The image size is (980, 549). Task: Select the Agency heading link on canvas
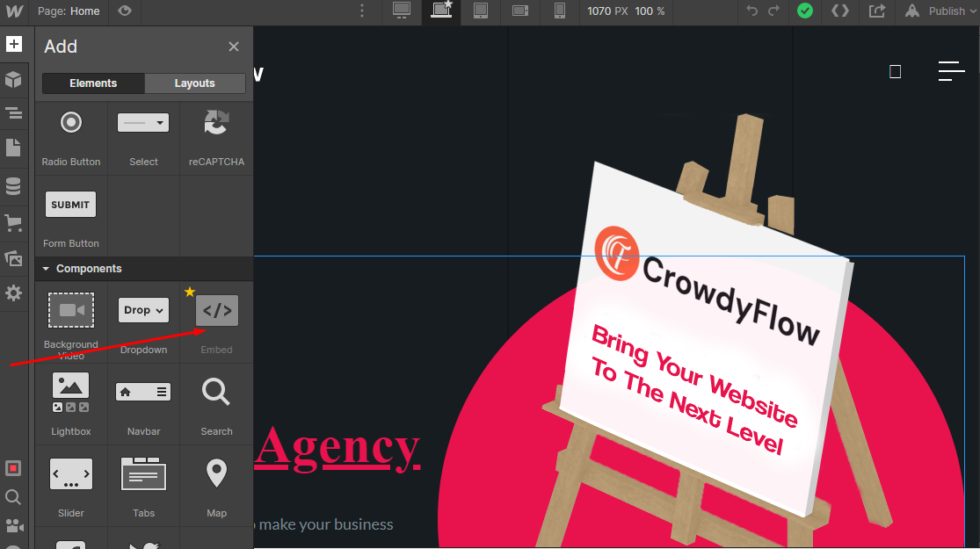(x=338, y=447)
